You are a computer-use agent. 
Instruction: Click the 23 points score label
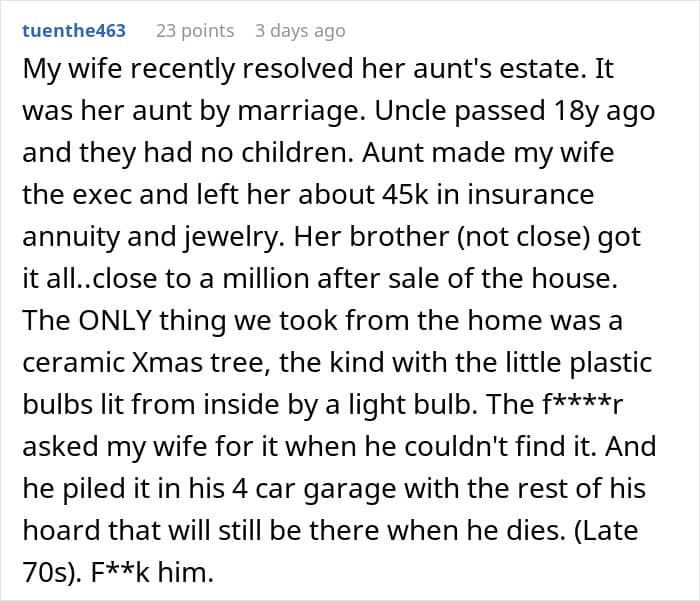(x=195, y=31)
